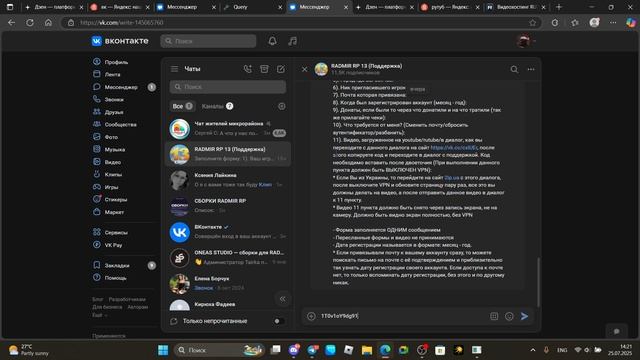The image size is (640, 360).
Task: Open the vk.cc link in the message
Action: [454, 147]
